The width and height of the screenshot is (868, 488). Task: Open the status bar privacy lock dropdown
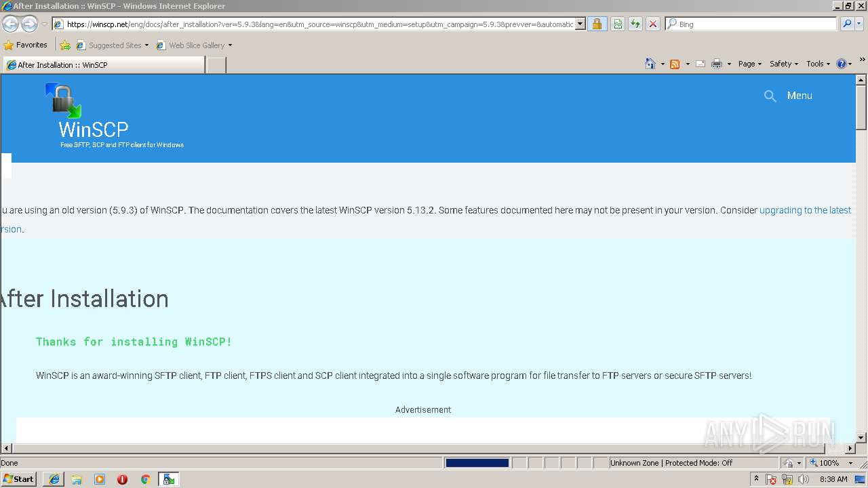tap(793, 463)
